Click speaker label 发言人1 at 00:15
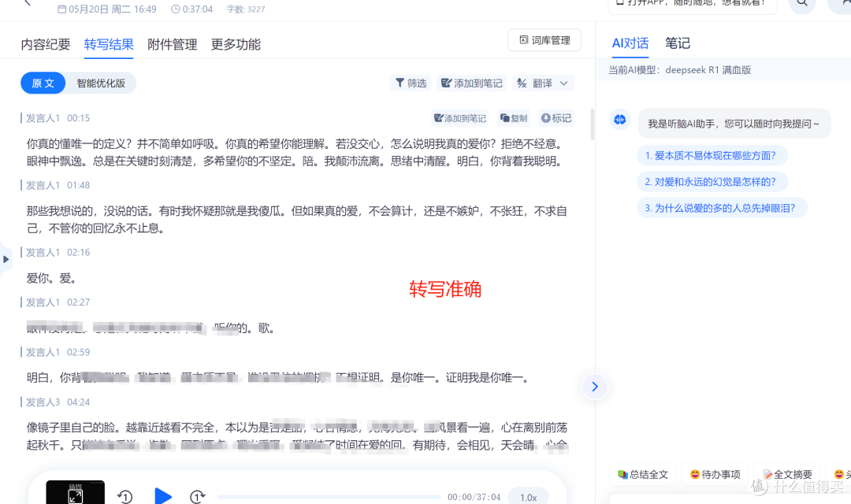Screen dimensions: 851x504 pos(43,117)
